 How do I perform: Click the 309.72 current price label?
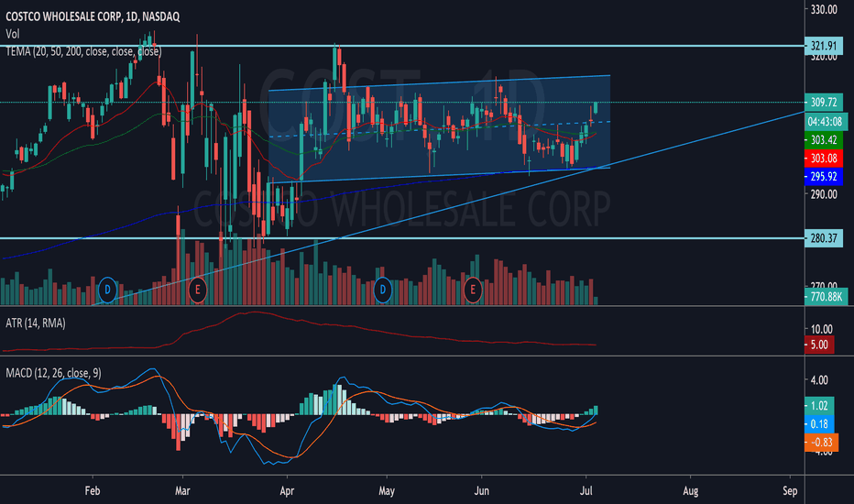(x=823, y=102)
